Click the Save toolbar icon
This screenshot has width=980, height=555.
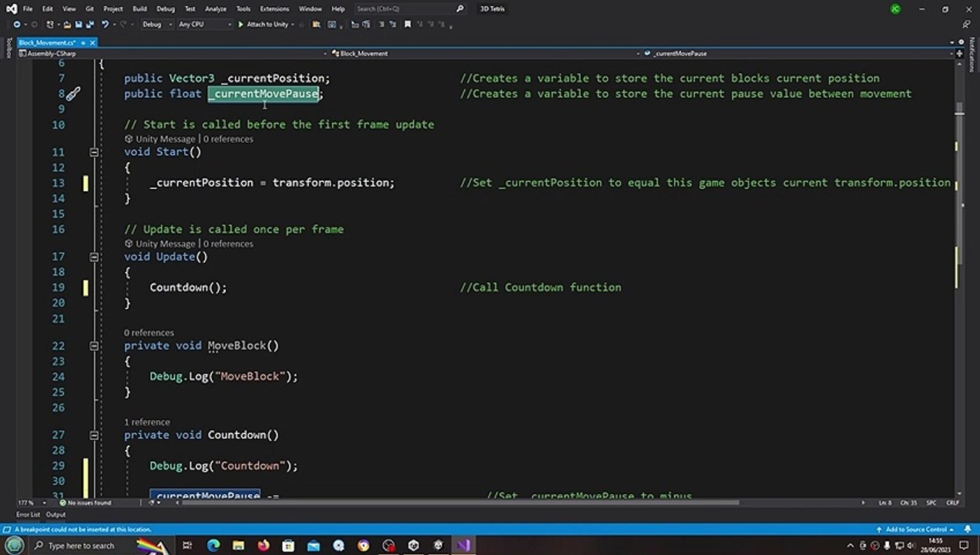[x=79, y=24]
